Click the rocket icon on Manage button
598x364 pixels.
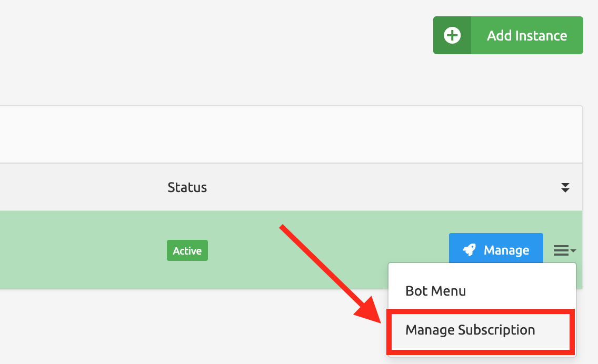point(469,250)
